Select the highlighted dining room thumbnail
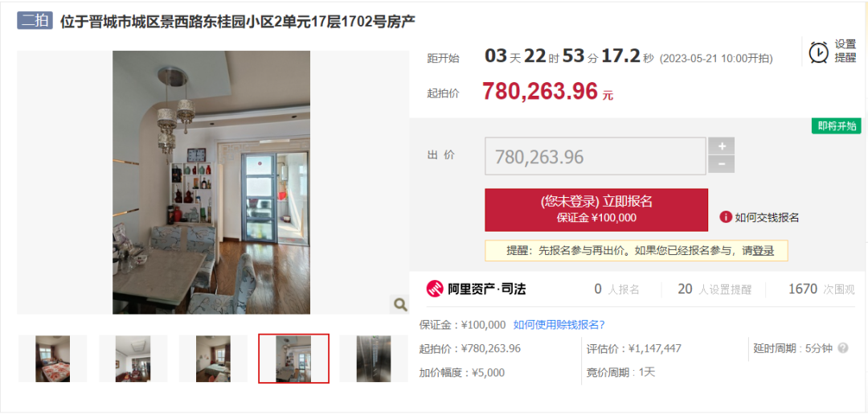This screenshot has width=868, height=415. [x=294, y=359]
